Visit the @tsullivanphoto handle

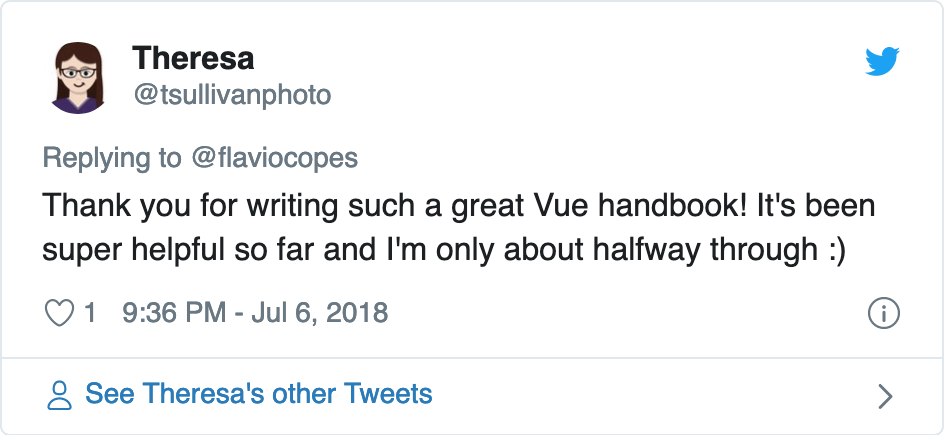click(x=232, y=95)
